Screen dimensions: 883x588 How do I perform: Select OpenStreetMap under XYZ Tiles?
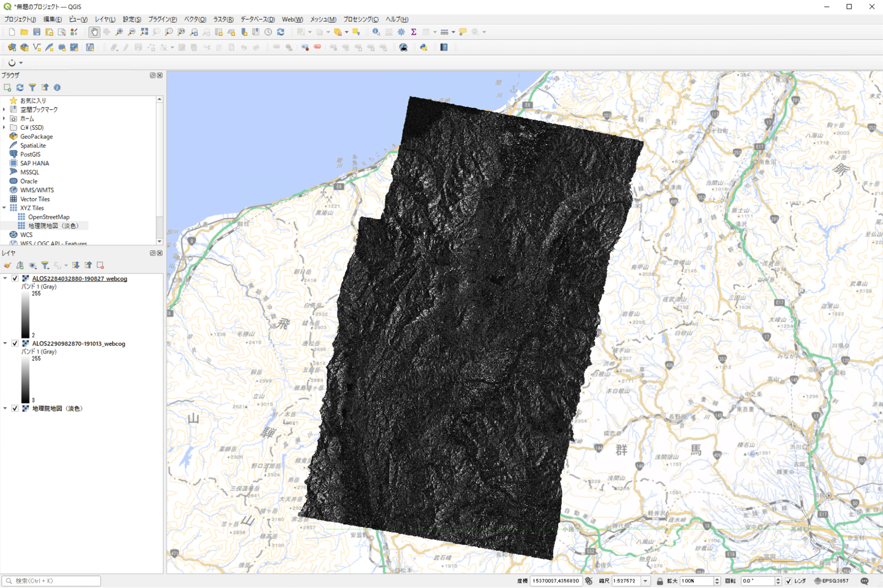tap(49, 217)
